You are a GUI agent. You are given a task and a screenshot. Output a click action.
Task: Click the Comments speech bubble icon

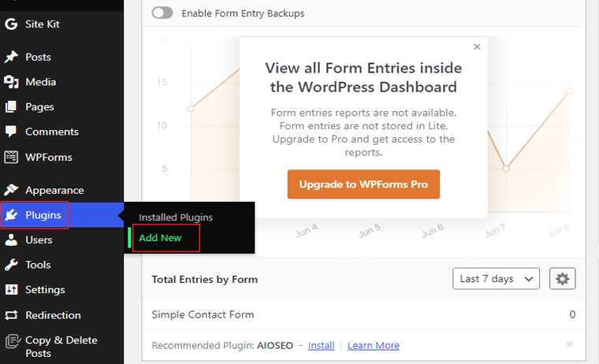point(11,132)
